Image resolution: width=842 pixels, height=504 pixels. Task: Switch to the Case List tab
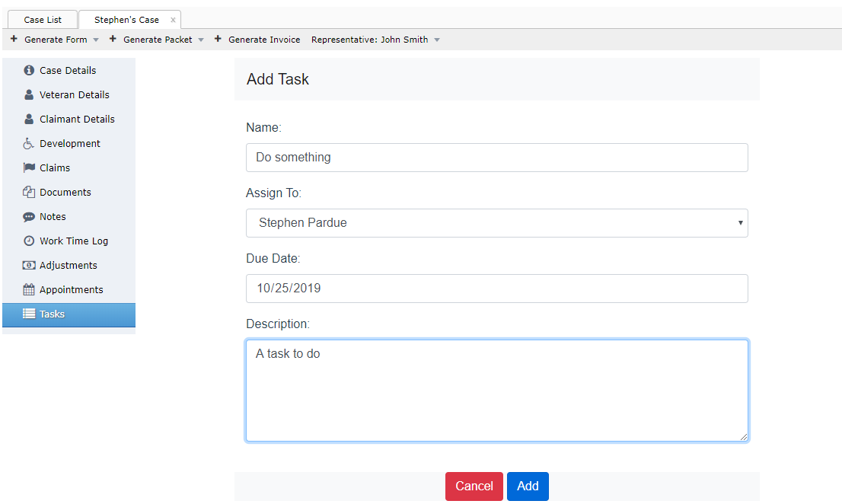coord(42,19)
